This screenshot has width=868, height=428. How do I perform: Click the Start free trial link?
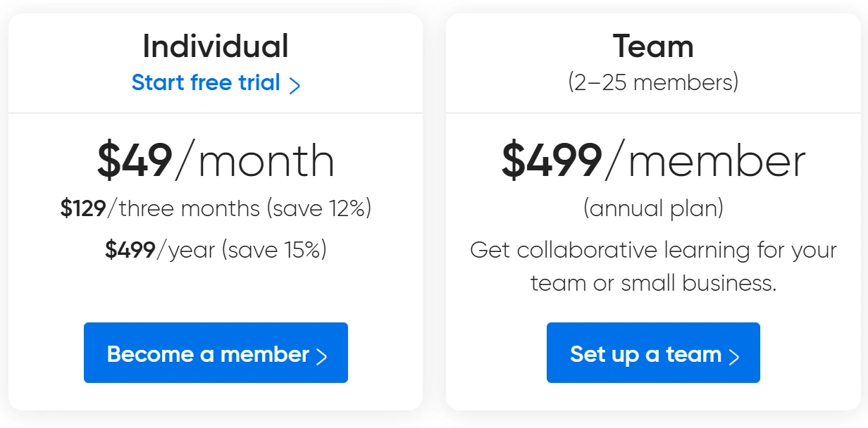[206, 83]
